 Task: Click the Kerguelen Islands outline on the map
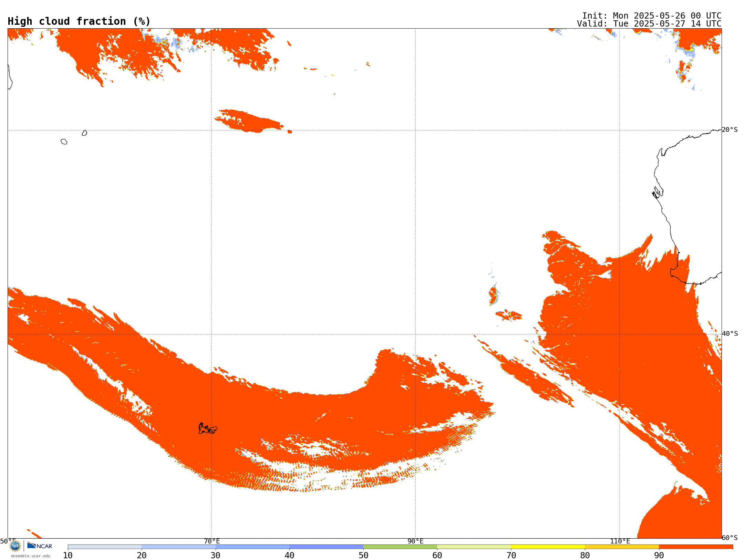[208, 428]
